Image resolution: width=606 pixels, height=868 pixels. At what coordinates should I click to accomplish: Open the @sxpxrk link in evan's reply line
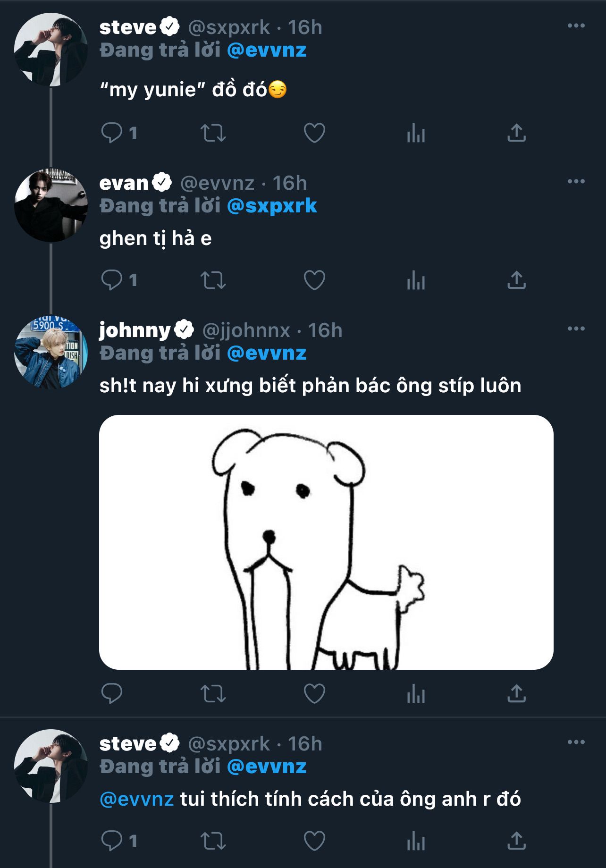[x=272, y=206]
